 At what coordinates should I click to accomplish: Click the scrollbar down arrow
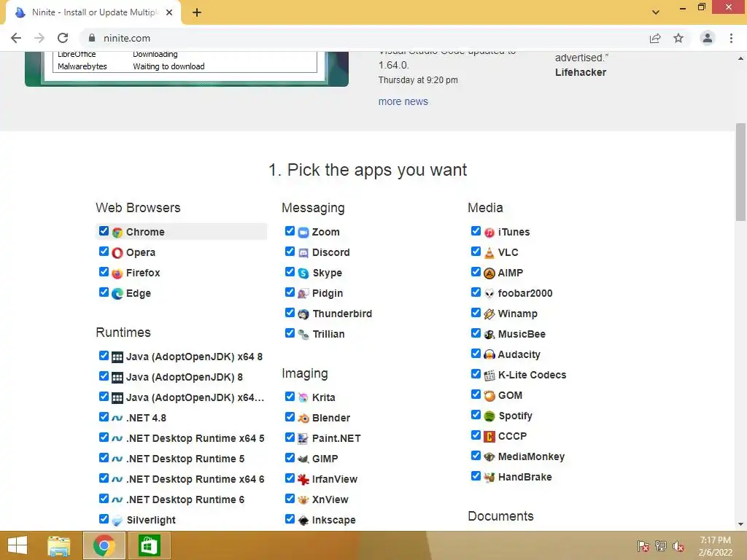point(740,525)
